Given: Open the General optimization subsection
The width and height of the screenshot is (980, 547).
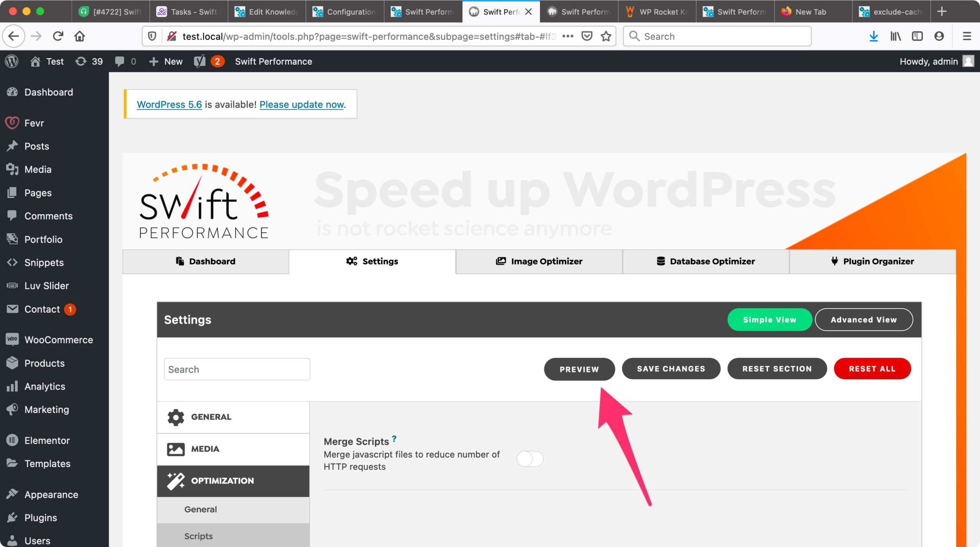Looking at the screenshot, I should point(233,509).
